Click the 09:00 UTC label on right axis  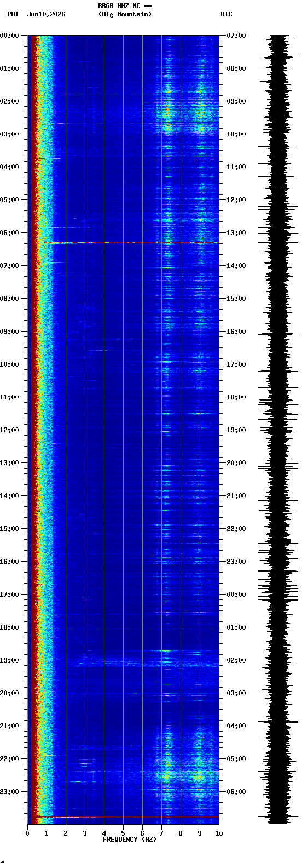coord(236,101)
